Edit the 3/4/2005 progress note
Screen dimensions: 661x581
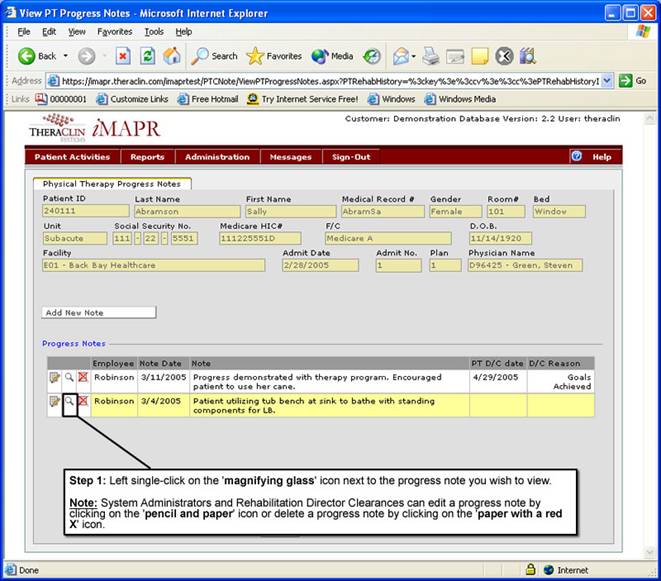54,402
